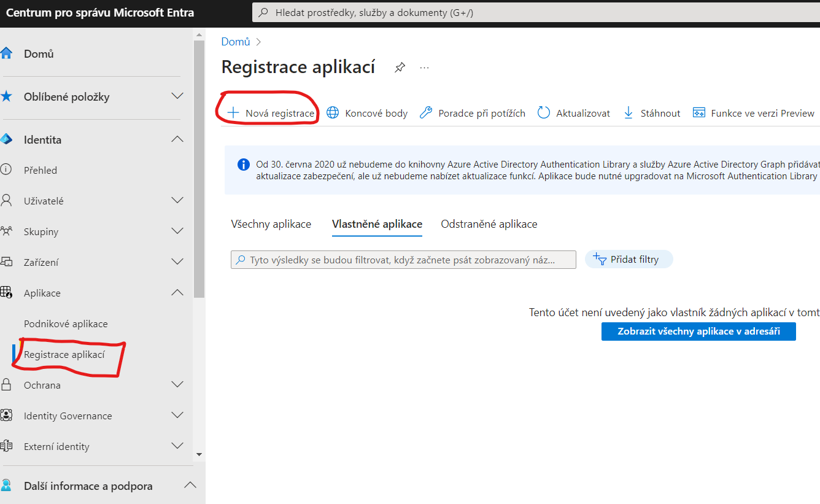Collapse the Identita section chevron

point(177,139)
